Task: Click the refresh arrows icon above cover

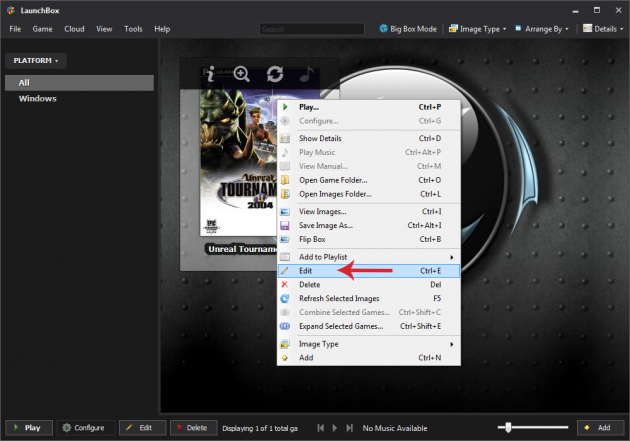Action: click(x=274, y=73)
